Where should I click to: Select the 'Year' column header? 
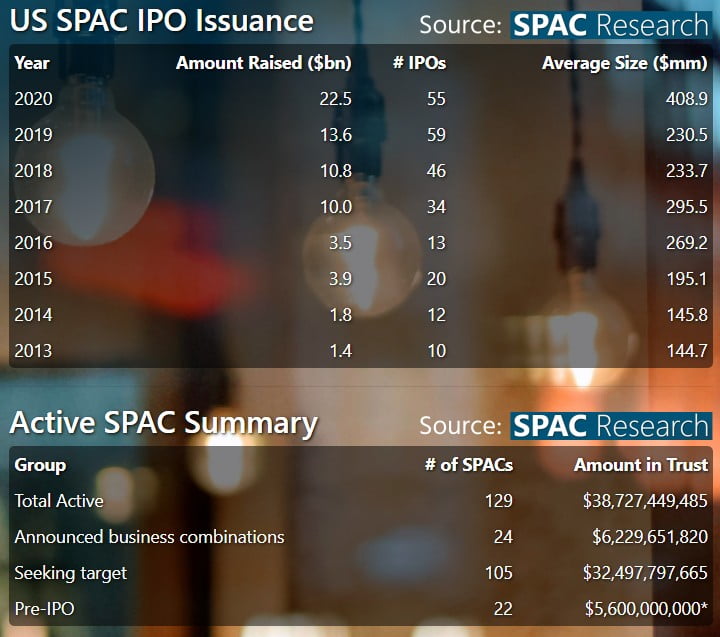point(32,63)
